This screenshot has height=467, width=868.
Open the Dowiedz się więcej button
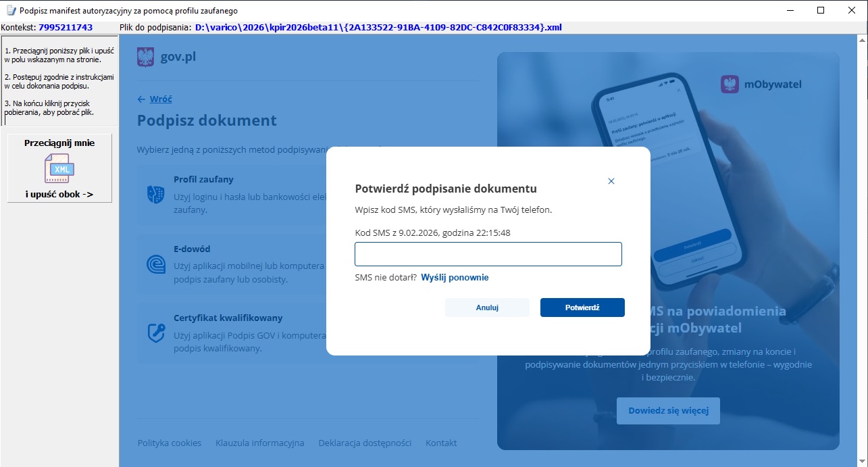pyautogui.click(x=668, y=410)
